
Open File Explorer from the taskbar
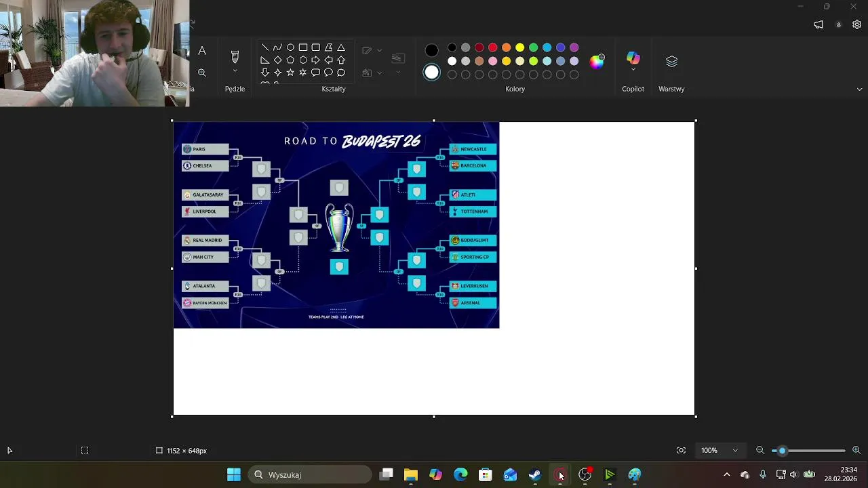(411, 474)
